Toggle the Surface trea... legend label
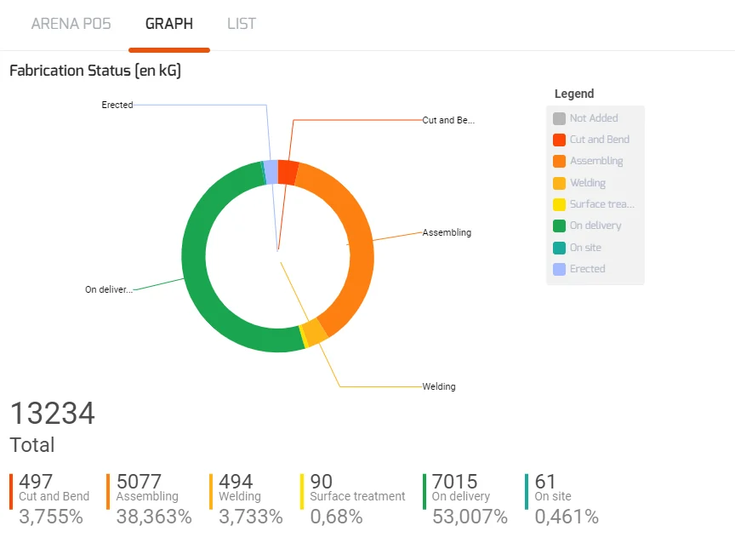The width and height of the screenshot is (735, 560). (x=602, y=204)
